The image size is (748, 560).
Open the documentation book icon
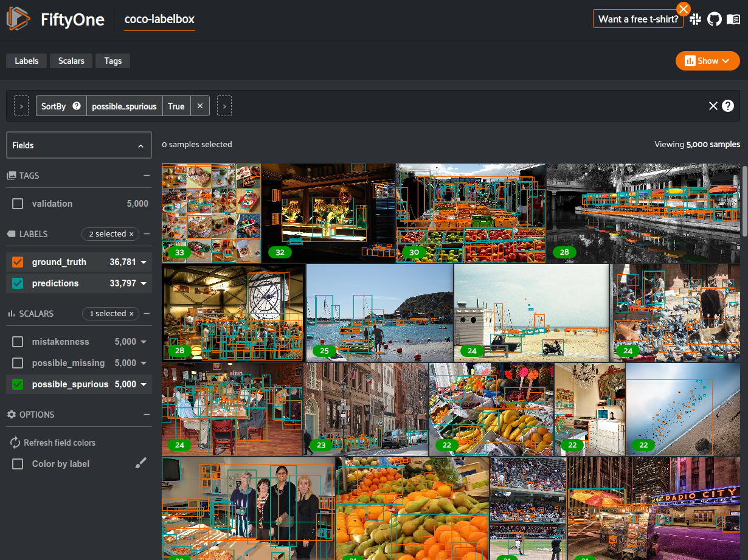tap(733, 19)
